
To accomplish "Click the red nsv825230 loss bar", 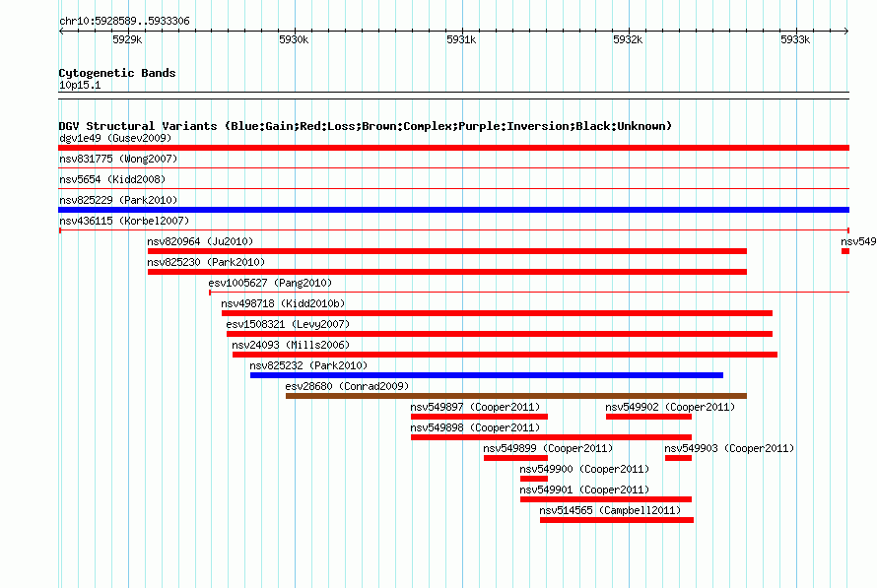I will (447, 272).
